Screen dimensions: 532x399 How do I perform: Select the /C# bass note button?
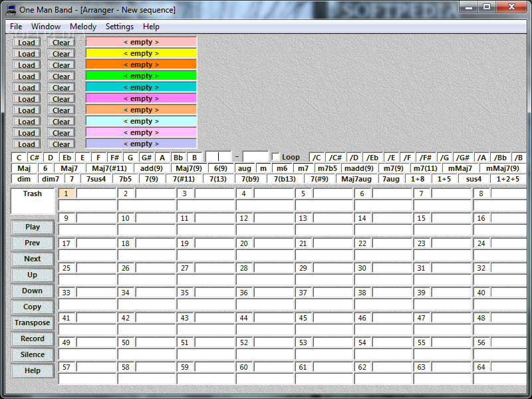point(335,158)
